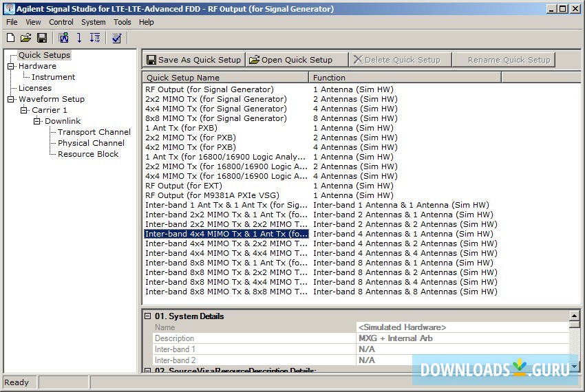Click the New file toolbar icon

[11, 38]
